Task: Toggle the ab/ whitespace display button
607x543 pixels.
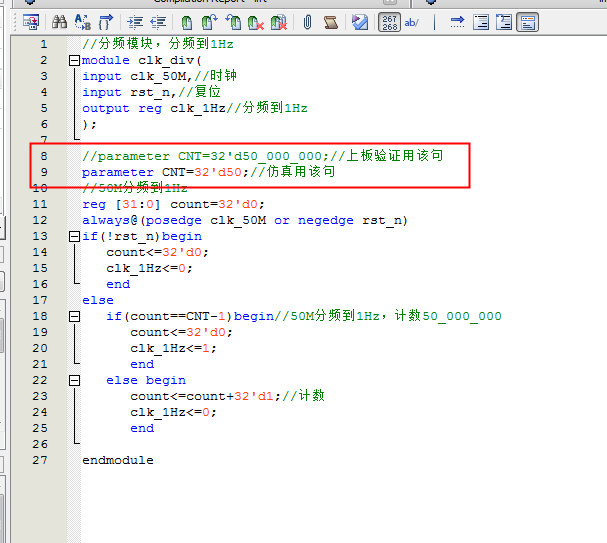Action: (412, 22)
